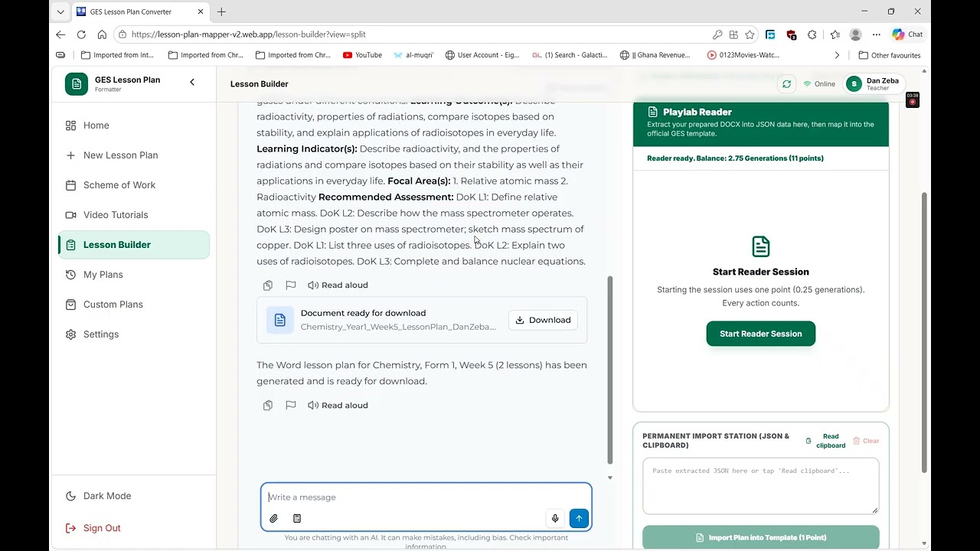The image size is (980, 551).
Task: Open New Lesson Plan in the sidebar
Action: click(x=133, y=155)
